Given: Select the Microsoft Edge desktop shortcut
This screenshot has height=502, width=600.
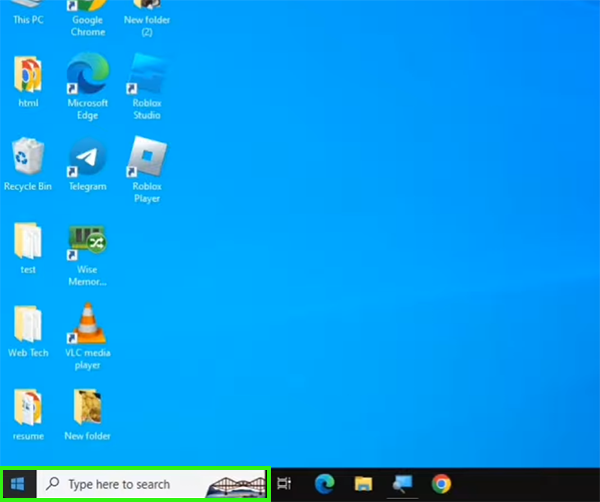Looking at the screenshot, I should [x=88, y=87].
